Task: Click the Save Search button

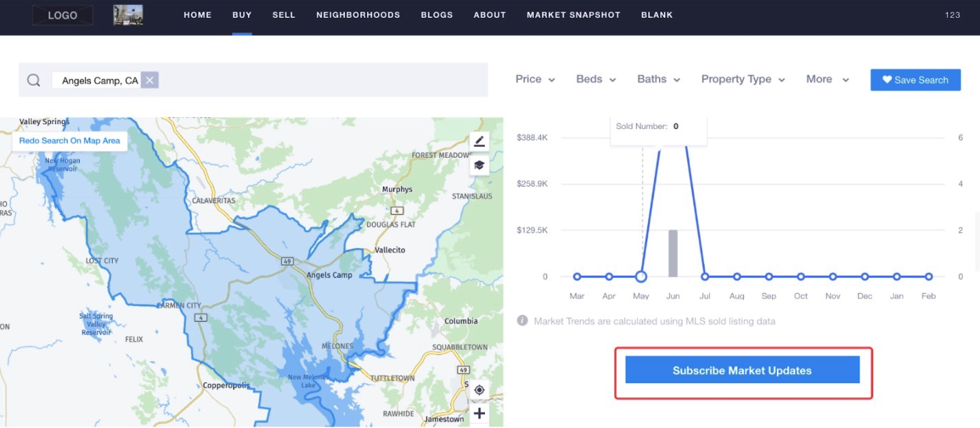Action: tap(915, 80)
